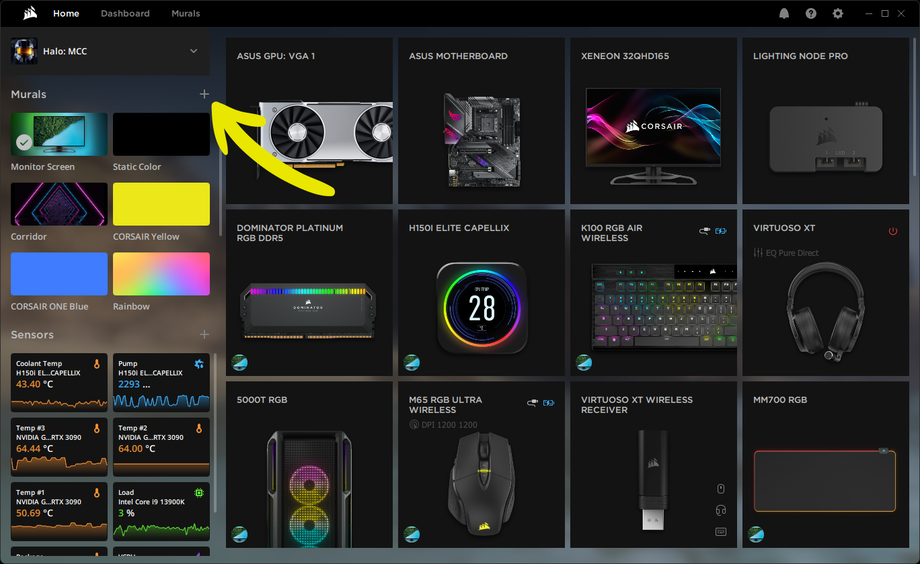
Task: Click the Load Intel Core i9 sensor tile
Action: [x=161, y=511]
